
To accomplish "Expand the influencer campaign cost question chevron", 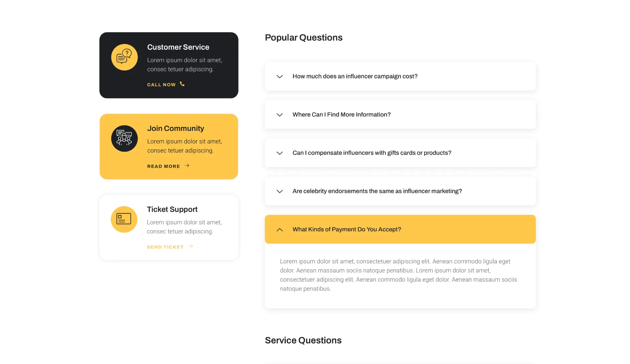I will 280,76.
